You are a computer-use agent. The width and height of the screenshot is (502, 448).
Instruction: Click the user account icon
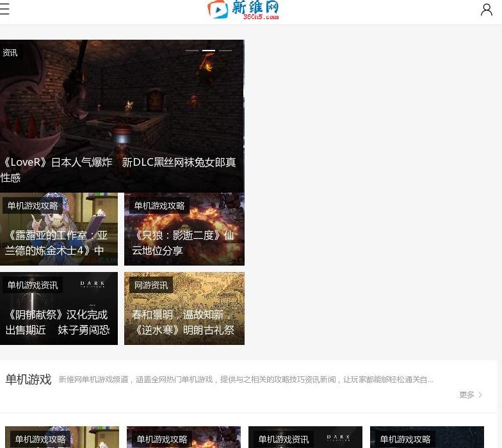[487, 10]
